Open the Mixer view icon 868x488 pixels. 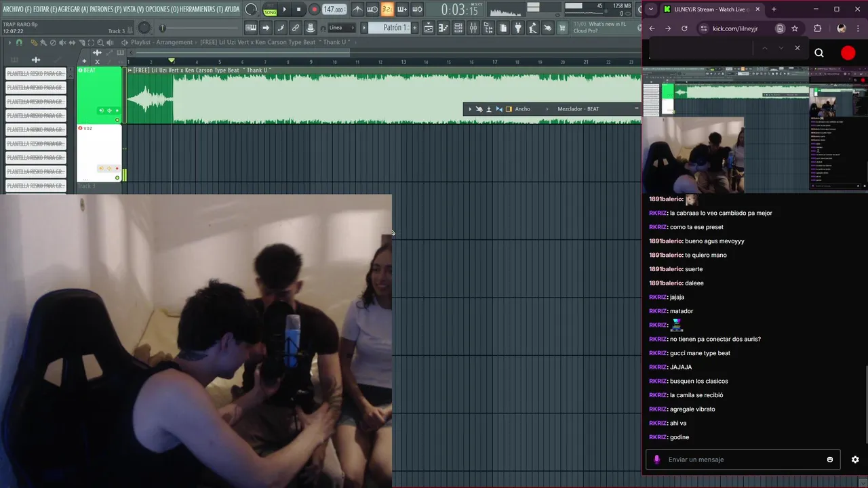(473, 28)
